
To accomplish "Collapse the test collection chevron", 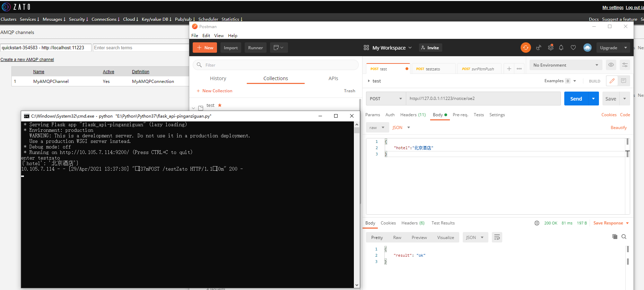I will (193, 108).
